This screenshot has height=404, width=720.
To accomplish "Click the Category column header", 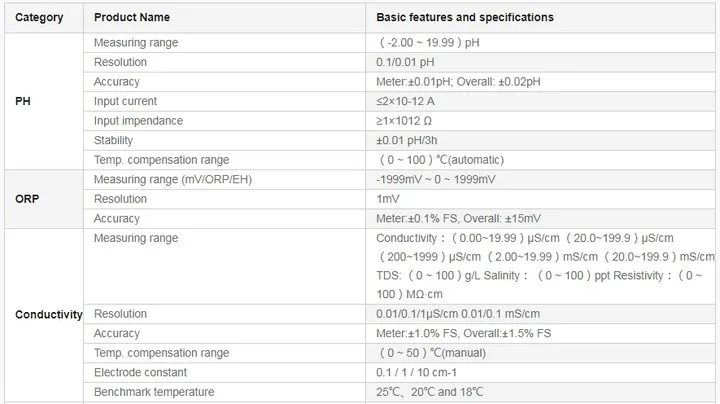I will 39,17.
